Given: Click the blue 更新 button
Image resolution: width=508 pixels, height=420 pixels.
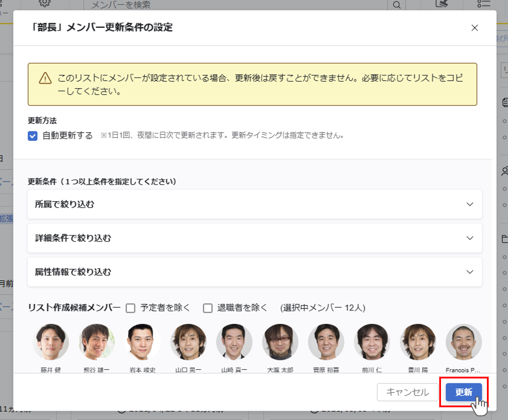Looking at the screenshot, I should click(x=463, y=392).
